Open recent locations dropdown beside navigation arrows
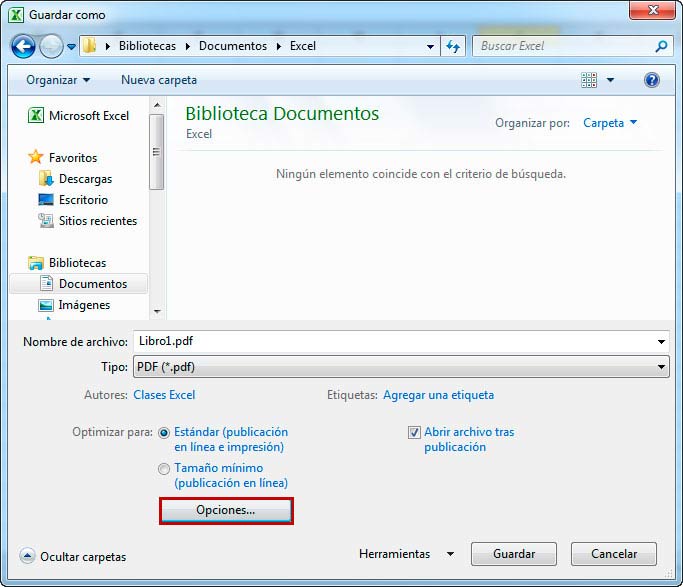Viewport: 683px width, 587px height. [x=71, y=46]
